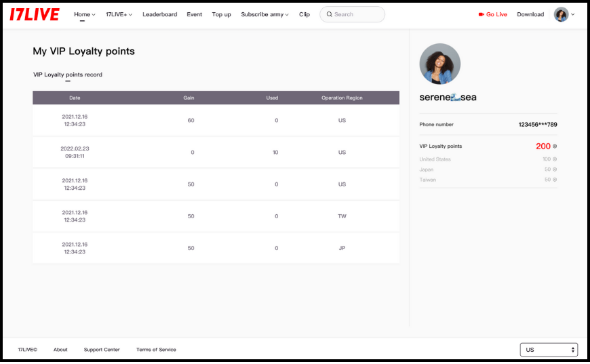The width and height of the screenshot is (590, 364).
Task: Click the 17LIVE© footer text
Action: click(x=28, y=349)
